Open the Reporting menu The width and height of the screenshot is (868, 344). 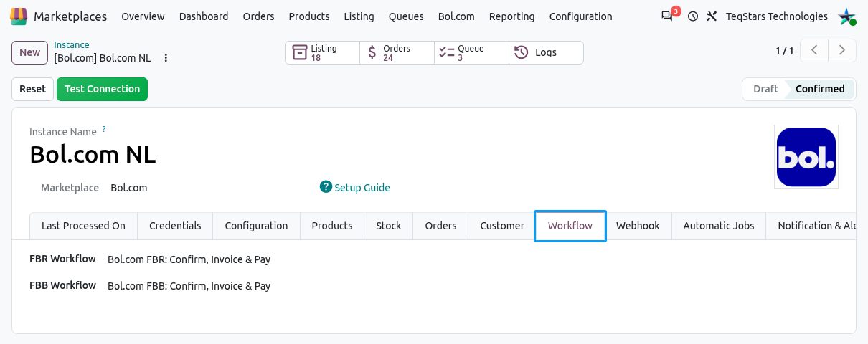point(511,16)
